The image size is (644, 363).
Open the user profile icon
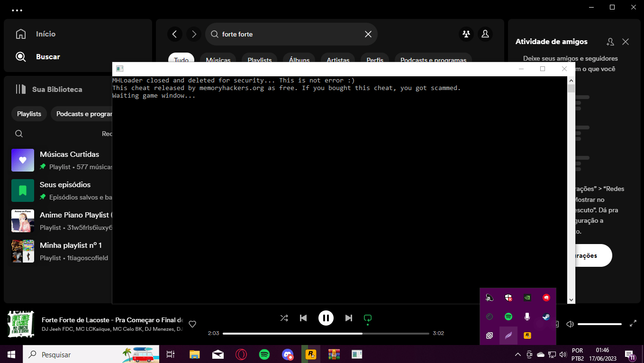click(485, 34)
